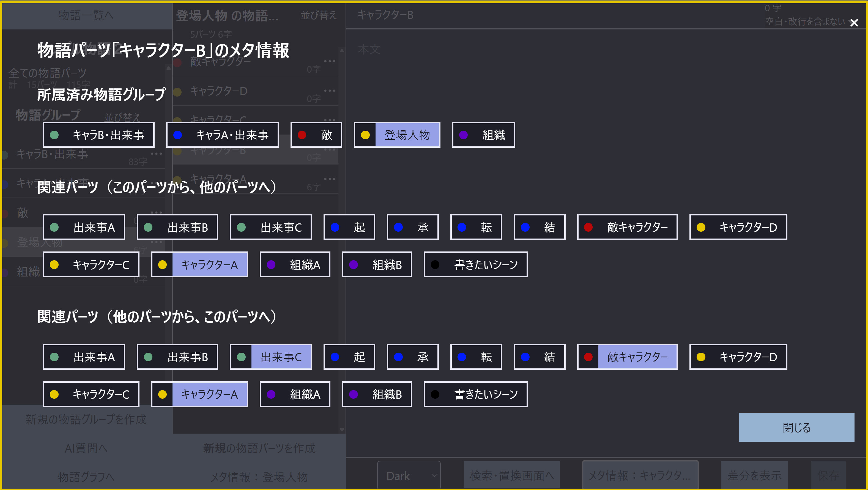Open the Dark theme dropdown
This screenshot has height=490, width=868.
[x=409, y=475]
